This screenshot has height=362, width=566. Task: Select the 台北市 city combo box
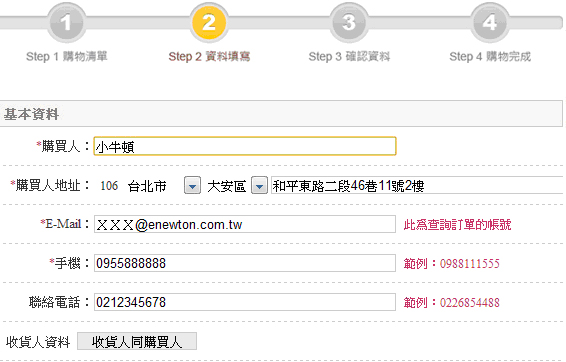coord(164,186)
